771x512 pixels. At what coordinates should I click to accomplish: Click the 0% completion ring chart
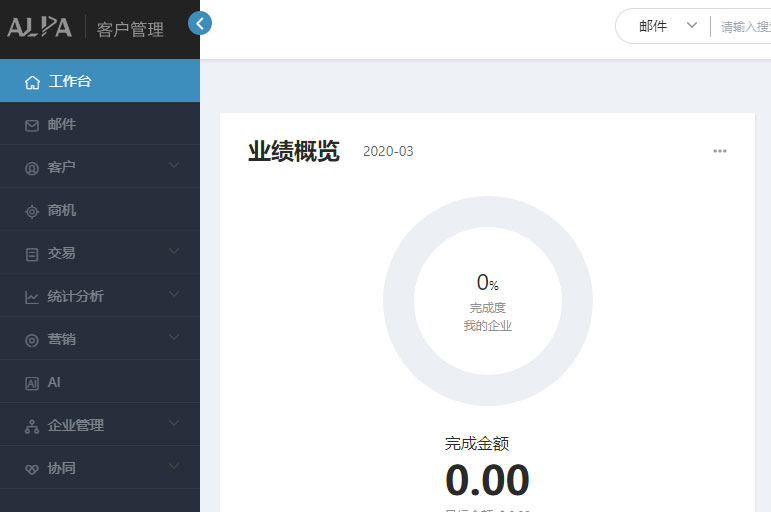pyautogui.click(x=488, y=301)
